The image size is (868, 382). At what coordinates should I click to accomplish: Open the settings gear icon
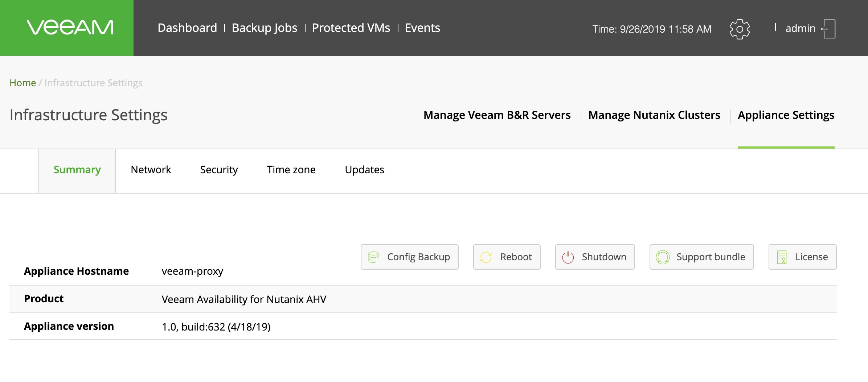click(739, 29)
